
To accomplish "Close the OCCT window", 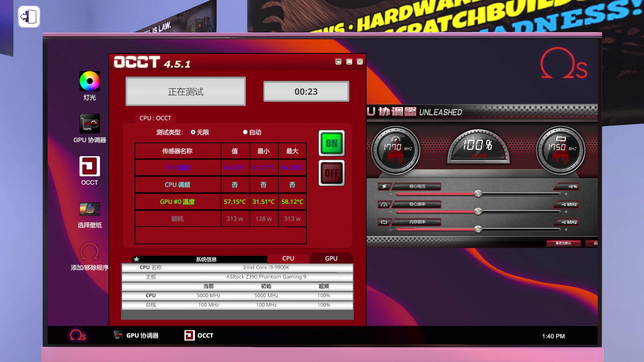I will (x=360, y=62).
